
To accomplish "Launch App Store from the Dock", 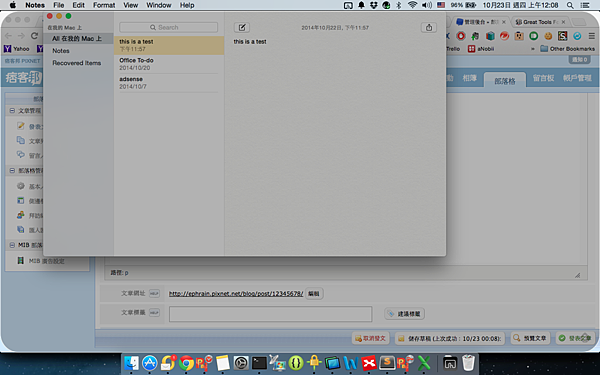I will pyautogui.click(x=150, y=363).
